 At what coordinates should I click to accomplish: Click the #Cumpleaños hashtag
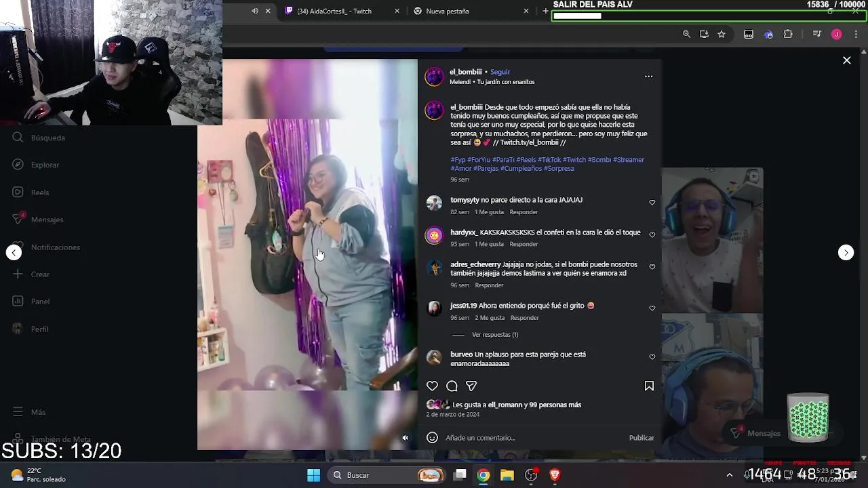coord(521,169)
